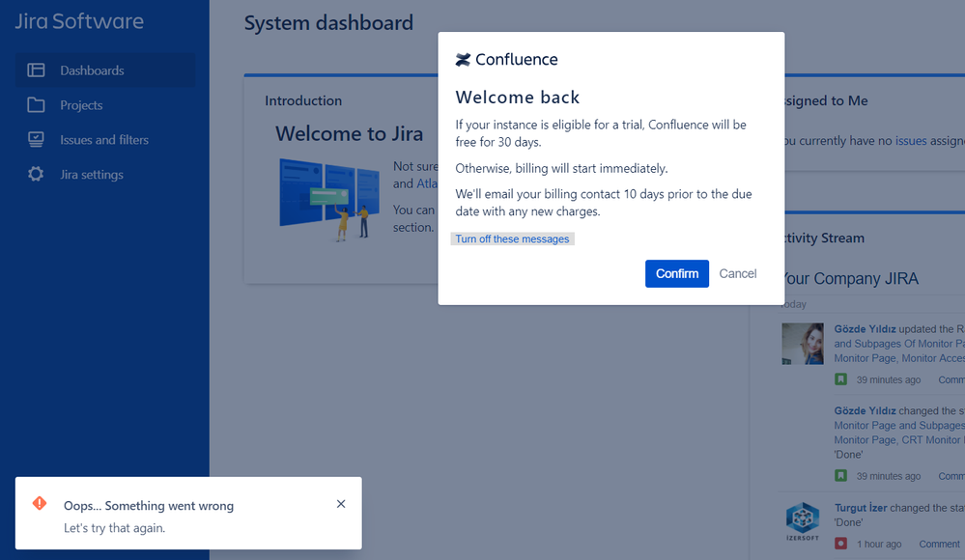The width and height of the screenshot is (965, 560).
Task: Click the System dashboard title
Action: (328, 23)
